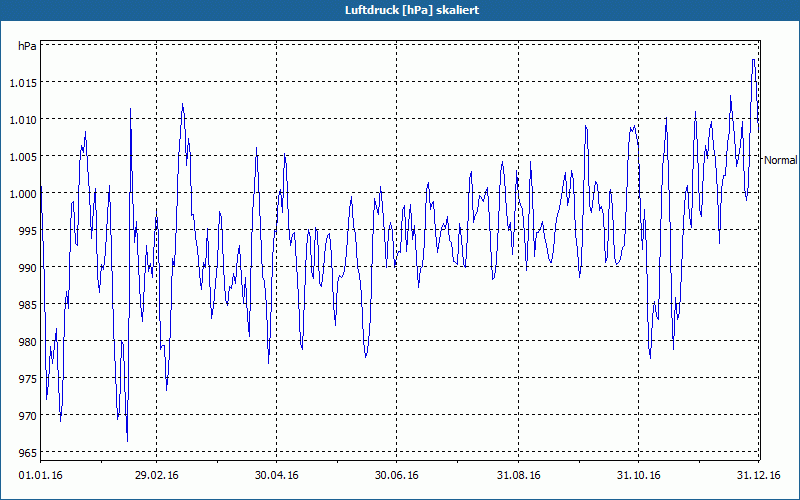Click the 980 y-axis value
Image resolution: width=800 pixels, height=500 pixels.
pos(28,341)
